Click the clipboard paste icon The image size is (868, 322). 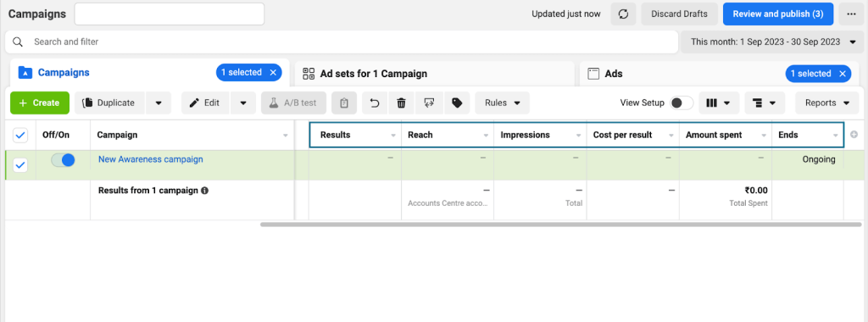(344, 103)
